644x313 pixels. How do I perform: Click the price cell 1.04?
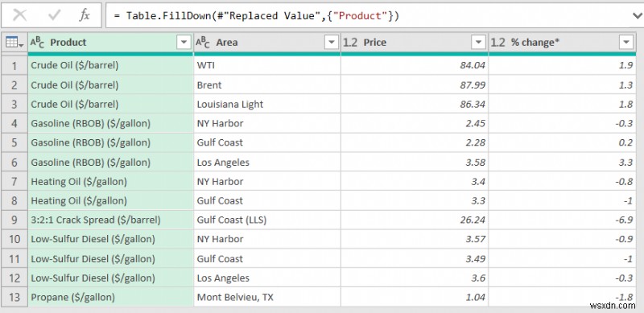point(415,297)
